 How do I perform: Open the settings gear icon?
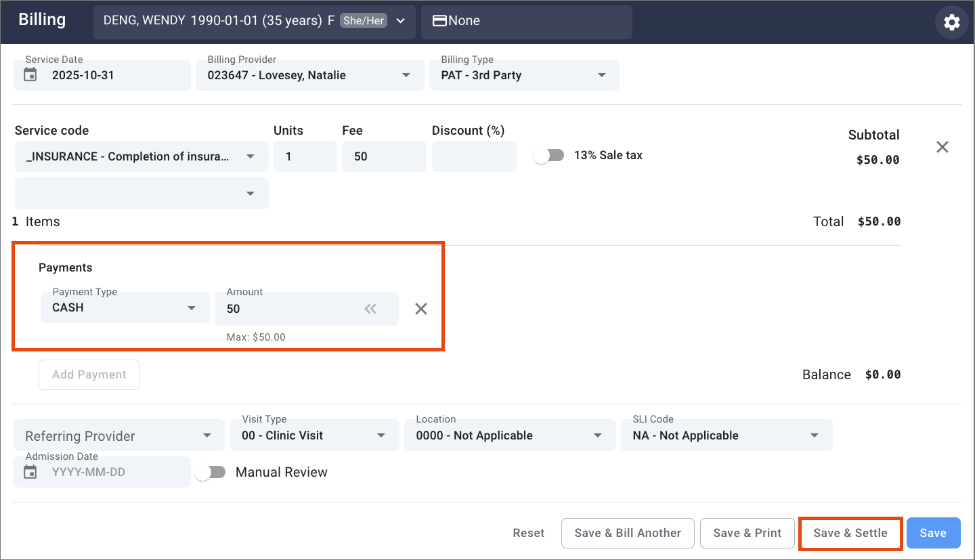click(951, 22)
